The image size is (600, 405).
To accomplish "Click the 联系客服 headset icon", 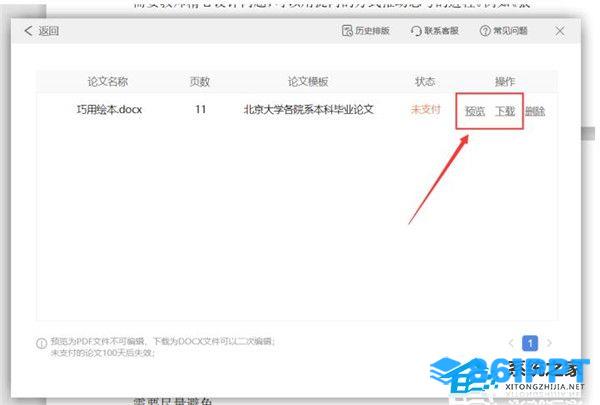I will coord(416,31).
